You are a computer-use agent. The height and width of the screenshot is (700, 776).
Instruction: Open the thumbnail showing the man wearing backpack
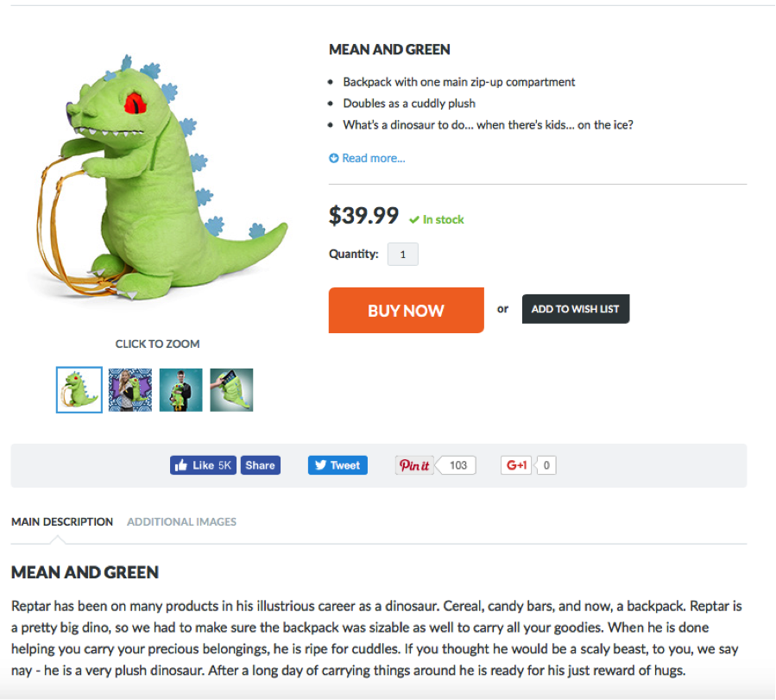click(180, 390)
